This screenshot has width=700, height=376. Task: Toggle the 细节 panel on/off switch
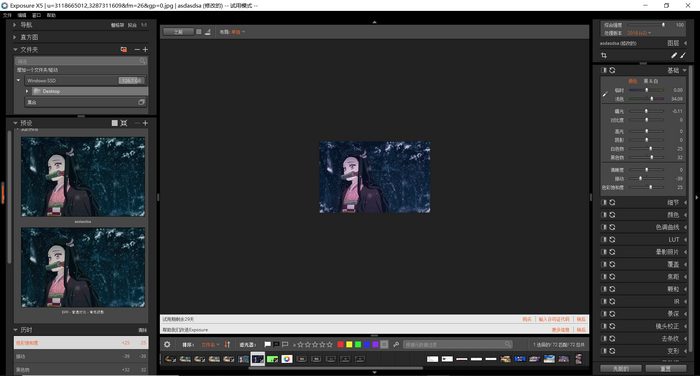point(604,202)
